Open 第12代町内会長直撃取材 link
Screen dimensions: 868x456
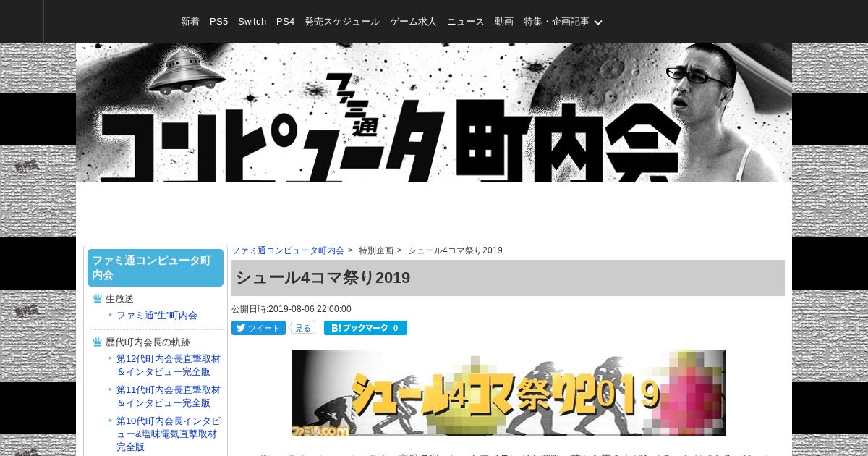(169, 366)
